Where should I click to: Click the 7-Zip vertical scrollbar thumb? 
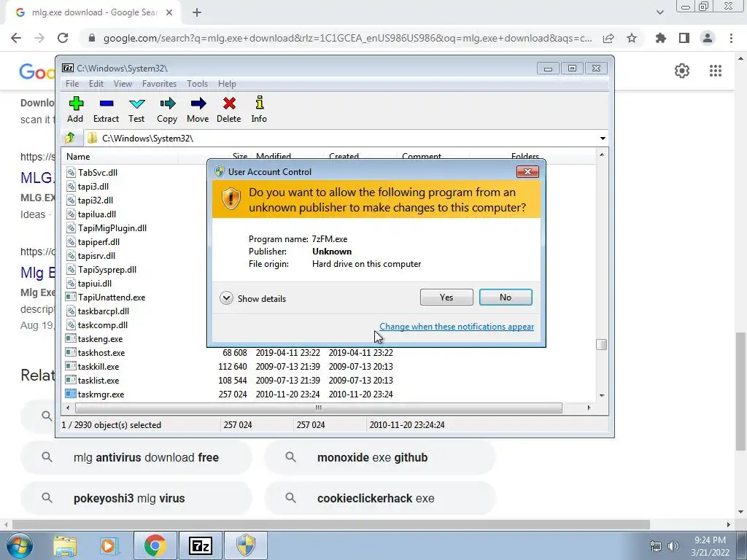coord(602,344)
